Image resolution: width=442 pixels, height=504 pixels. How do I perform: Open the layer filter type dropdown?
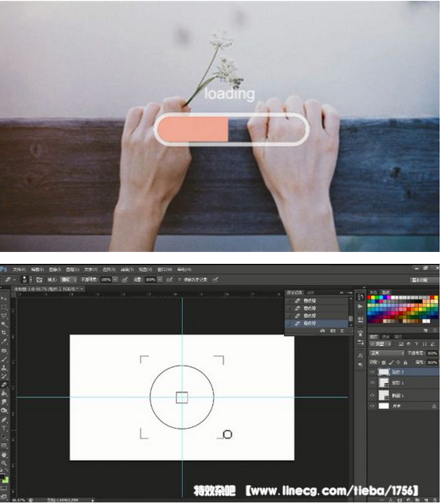[x=381, y=344]
